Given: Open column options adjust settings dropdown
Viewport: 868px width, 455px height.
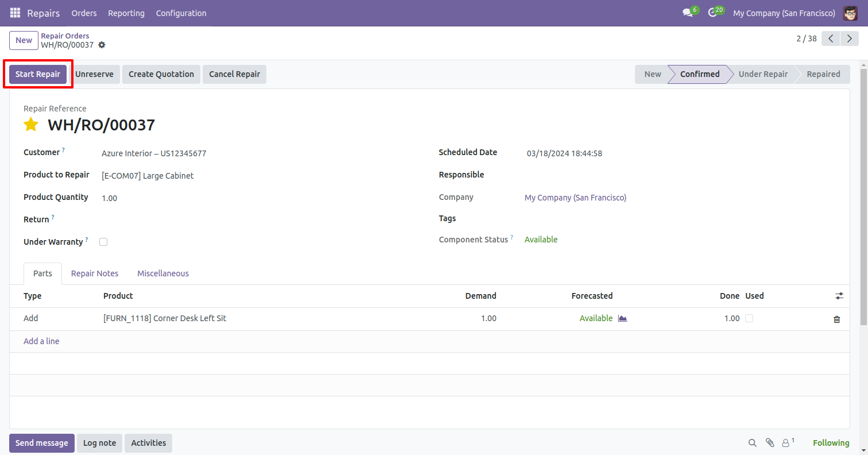Looking at the screenshot, I should pyautogui.click(x=839, y=296).
